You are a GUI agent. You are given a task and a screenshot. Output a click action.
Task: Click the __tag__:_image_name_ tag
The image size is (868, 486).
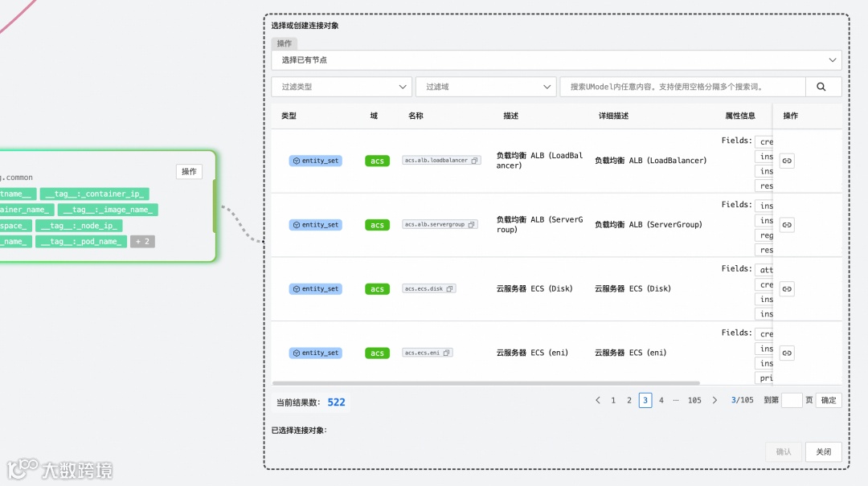point(108,210)
